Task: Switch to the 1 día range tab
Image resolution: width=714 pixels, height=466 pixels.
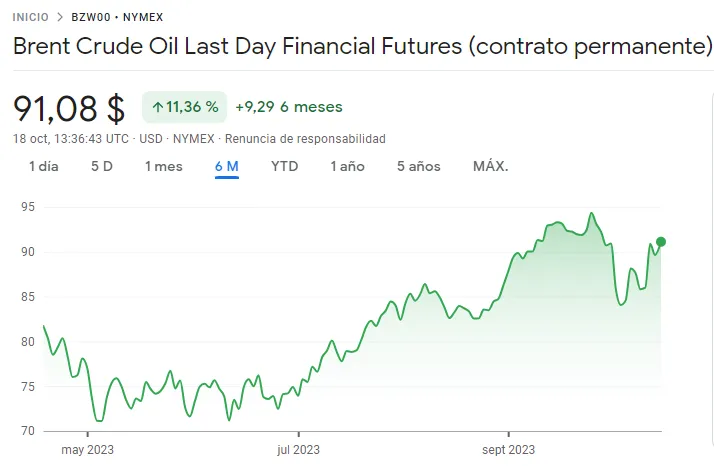Action: (x=44, y=167)
